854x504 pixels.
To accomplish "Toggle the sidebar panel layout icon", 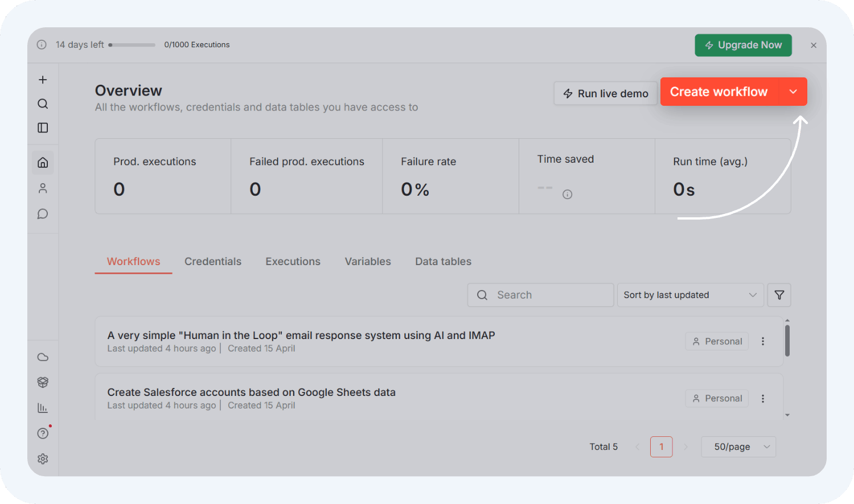I will click(43, 127).
